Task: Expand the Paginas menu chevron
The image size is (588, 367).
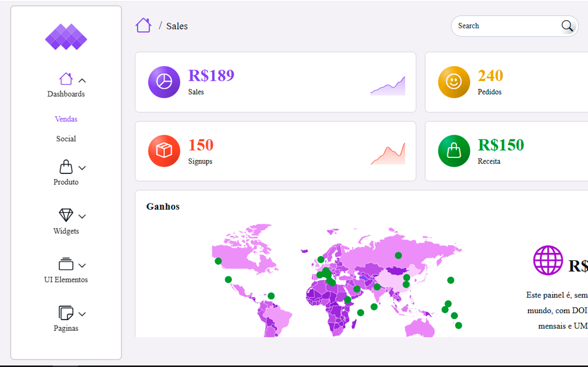Action: pos(82,314)
